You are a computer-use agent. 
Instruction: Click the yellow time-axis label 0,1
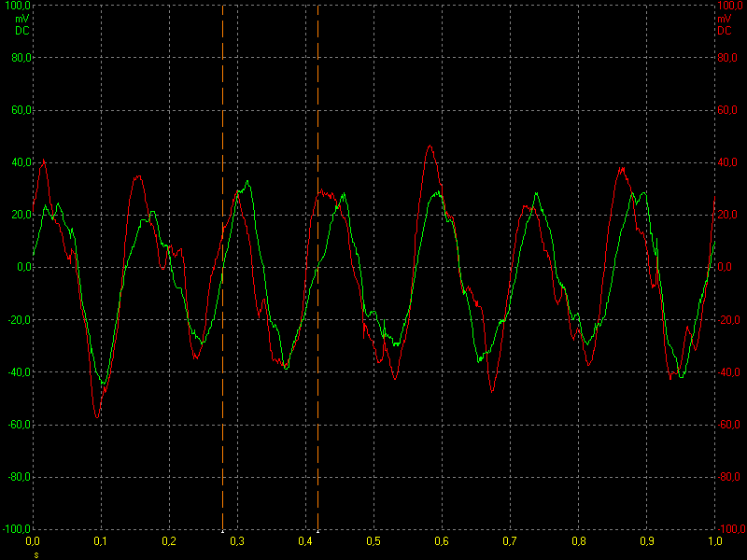(x=101, y=541)
